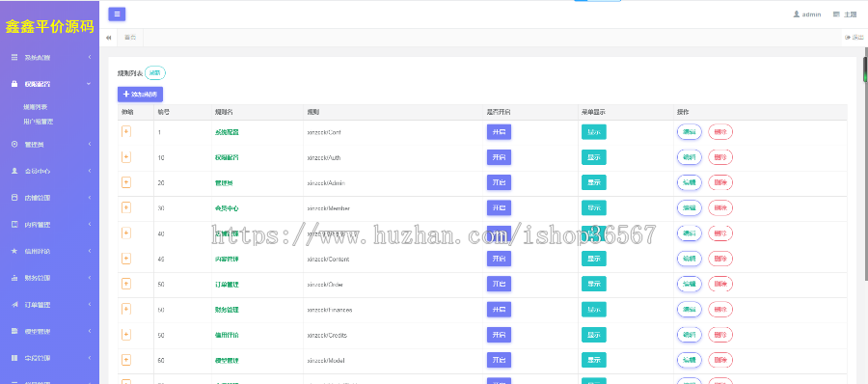Toggle 显示 menu display for xinzeck/Model rule

tap(593, 360)
